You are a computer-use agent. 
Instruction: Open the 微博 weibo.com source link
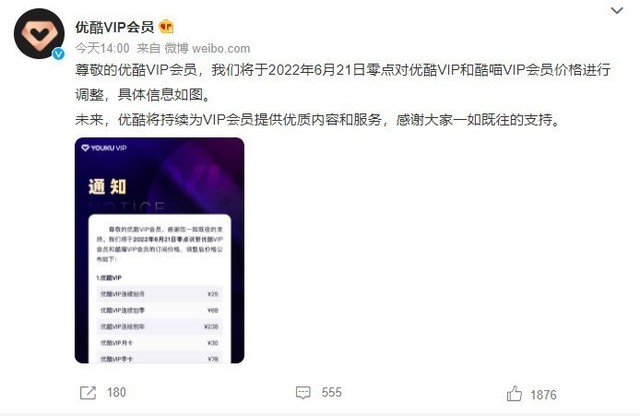(207, 48)
